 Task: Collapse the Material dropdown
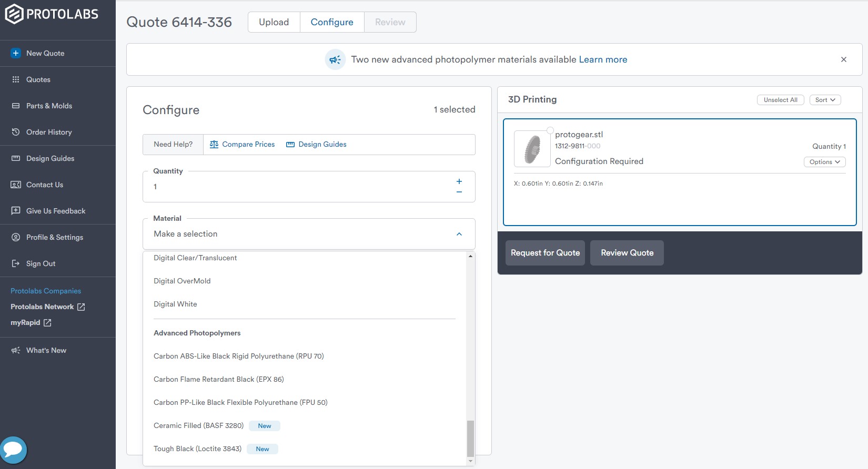coord(459,234)
